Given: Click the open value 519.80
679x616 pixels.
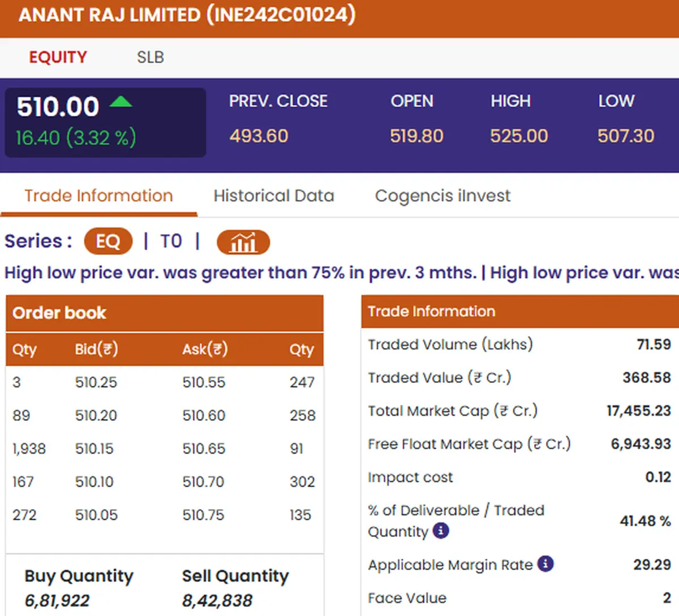Looking at the screenshot, I should point(416,136).
